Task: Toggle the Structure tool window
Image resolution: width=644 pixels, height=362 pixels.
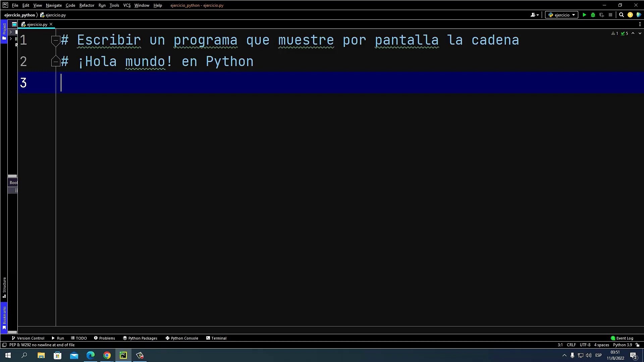Action: point(4,287)
